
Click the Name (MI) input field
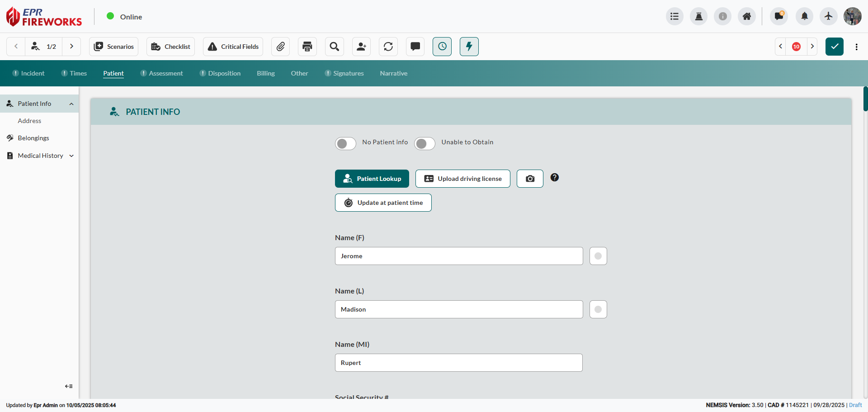458,363
